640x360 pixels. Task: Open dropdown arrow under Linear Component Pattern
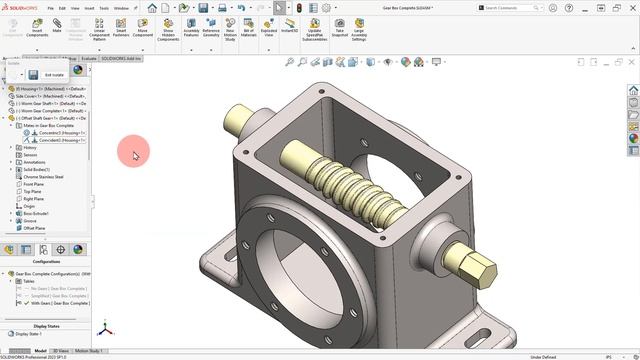tap(99, 50)
